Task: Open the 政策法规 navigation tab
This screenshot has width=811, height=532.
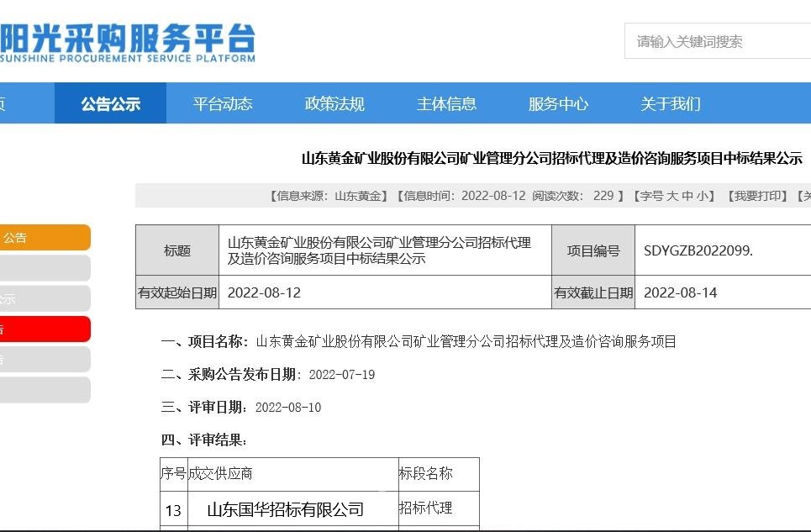Action: click(x=334, y=103)
